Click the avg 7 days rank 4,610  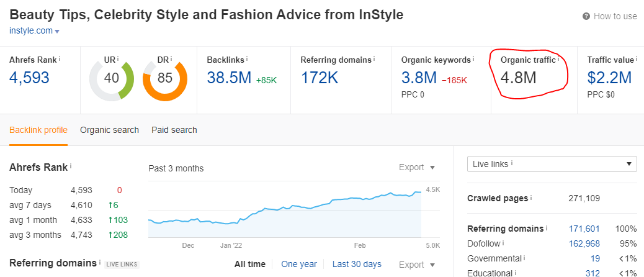pyautogui.click(x=81, y=205)
